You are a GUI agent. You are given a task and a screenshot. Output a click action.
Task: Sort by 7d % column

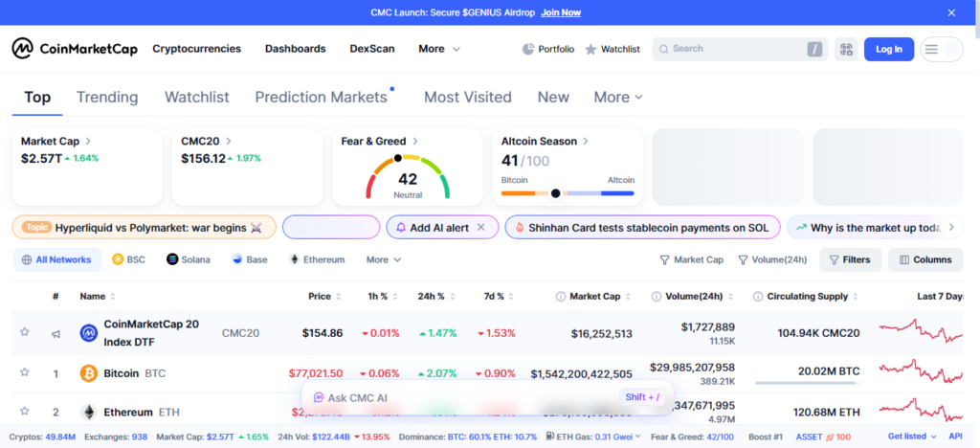pyautogui.click(x=499, y=296)
